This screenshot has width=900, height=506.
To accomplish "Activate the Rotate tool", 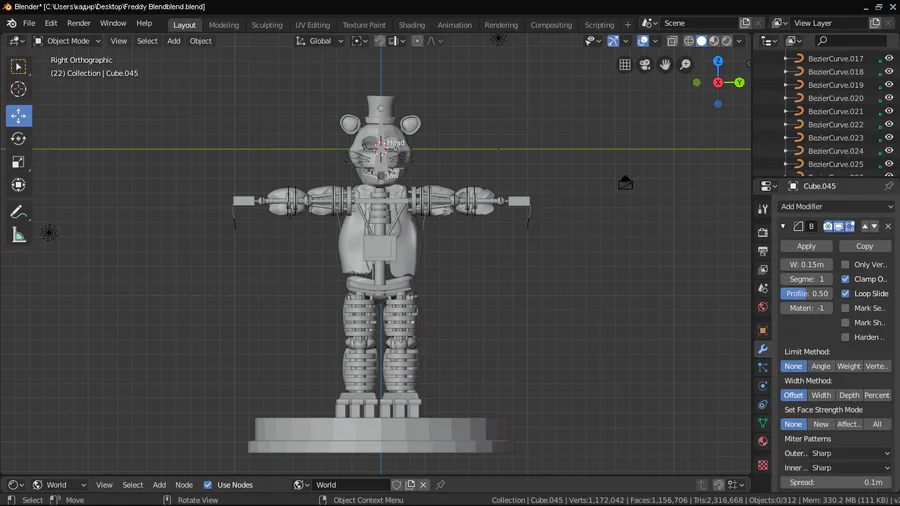I will 18,139.
